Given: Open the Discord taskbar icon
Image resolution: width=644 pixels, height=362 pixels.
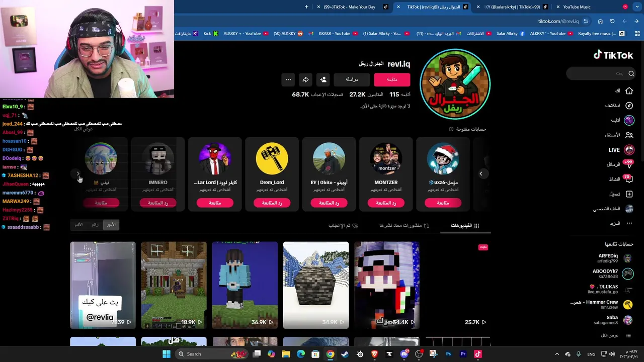Looking at the screenshot, I should [404, 354].
